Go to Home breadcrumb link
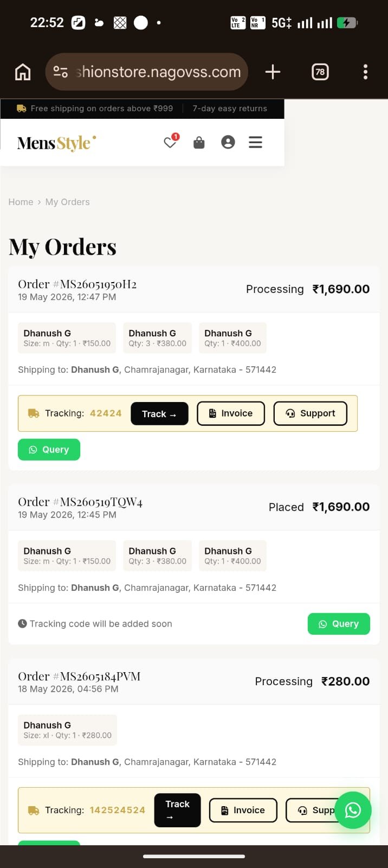 21,202
